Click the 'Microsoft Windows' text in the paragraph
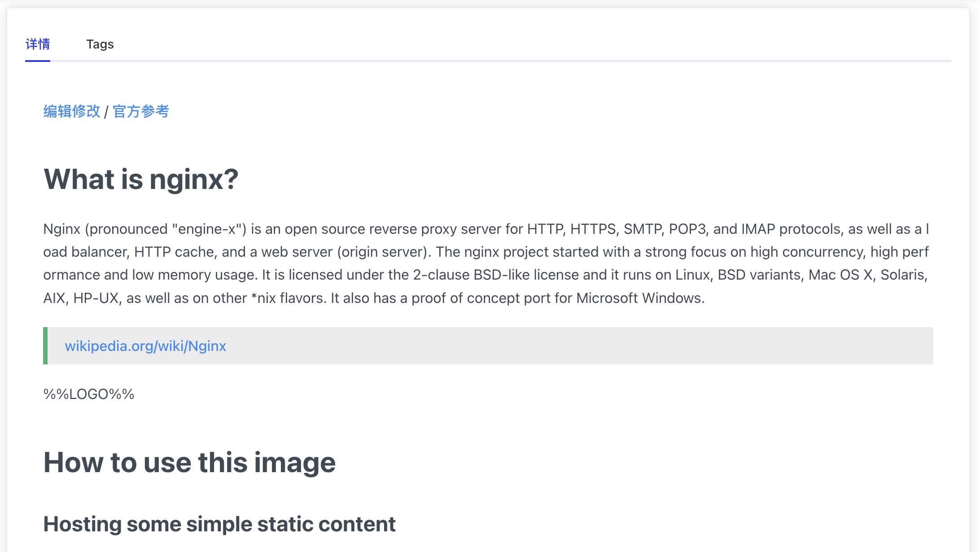This screenshot has height=552, width=980. point(639,298)
